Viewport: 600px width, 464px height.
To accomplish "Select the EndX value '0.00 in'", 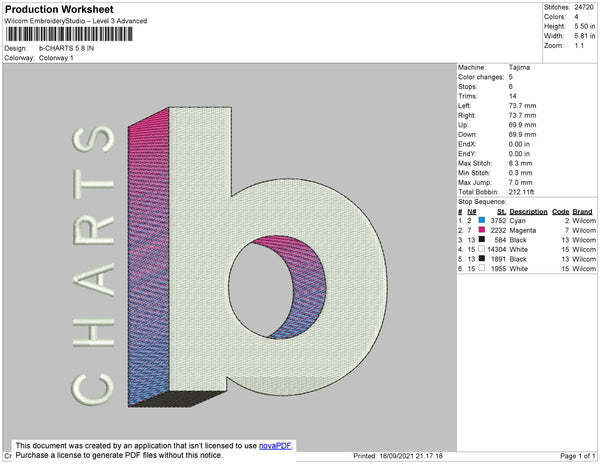I will [x=519, y=144].
